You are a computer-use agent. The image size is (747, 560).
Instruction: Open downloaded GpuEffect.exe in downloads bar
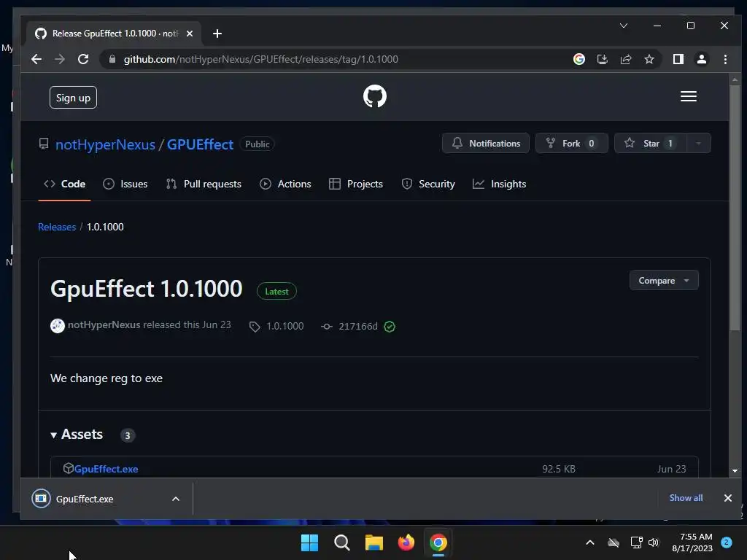[x=85, y=499]
